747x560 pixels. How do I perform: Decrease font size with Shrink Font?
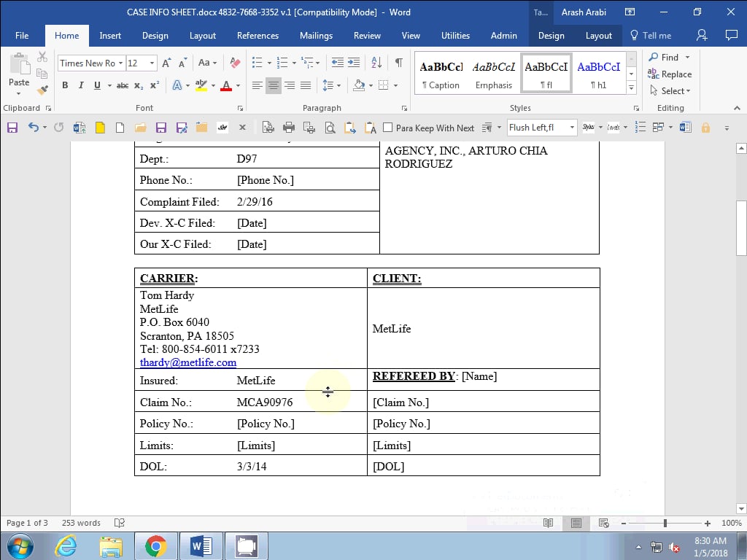click(x=182, y=63)
